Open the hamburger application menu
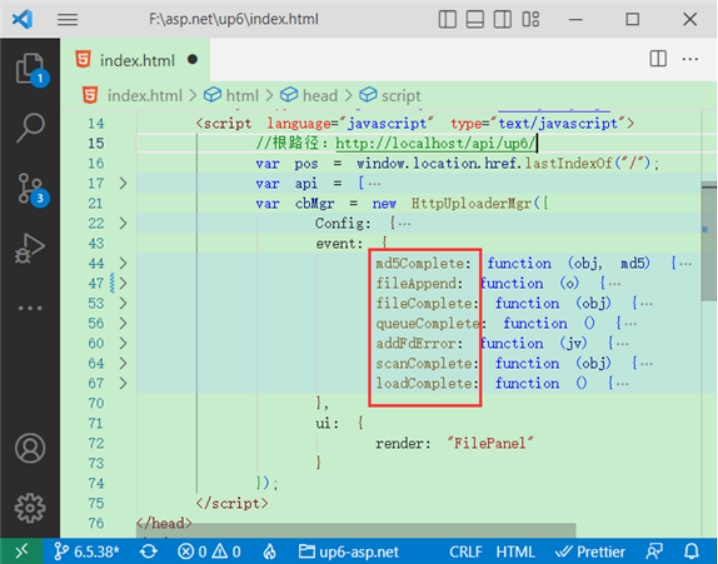Image resolution: width=718 pixels, height=564 pixels. [x=67, y=20]
